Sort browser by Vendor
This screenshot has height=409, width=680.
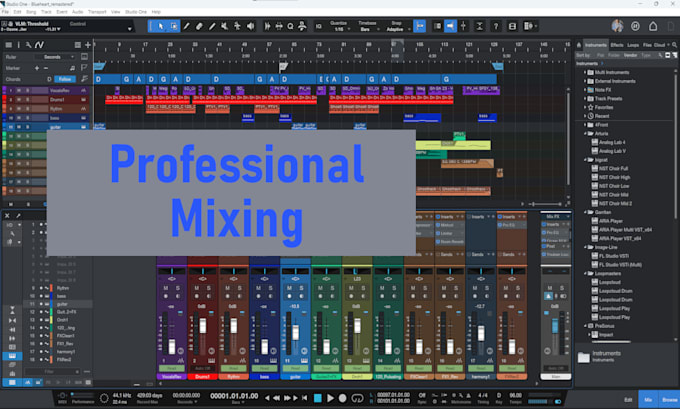pos(630,55)
